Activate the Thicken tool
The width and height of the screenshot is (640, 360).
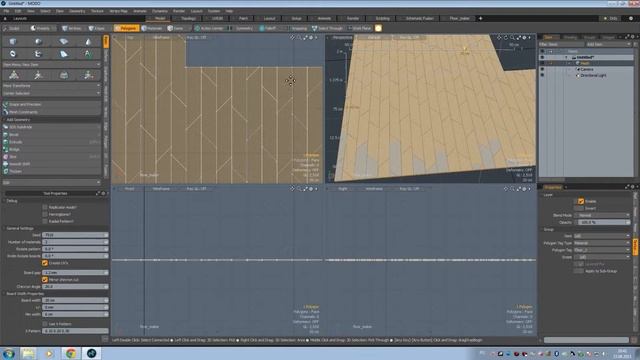(51, 171)
